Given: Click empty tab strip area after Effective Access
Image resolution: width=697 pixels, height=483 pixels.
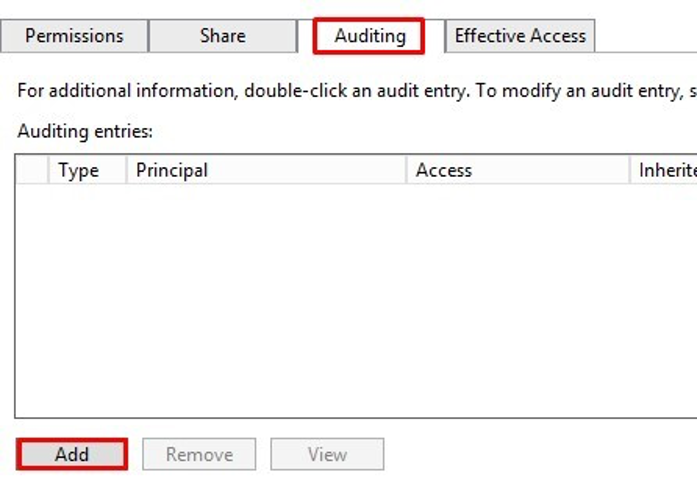Looking at the screenshot, I should pyautogui.click(x=646, y=36).
